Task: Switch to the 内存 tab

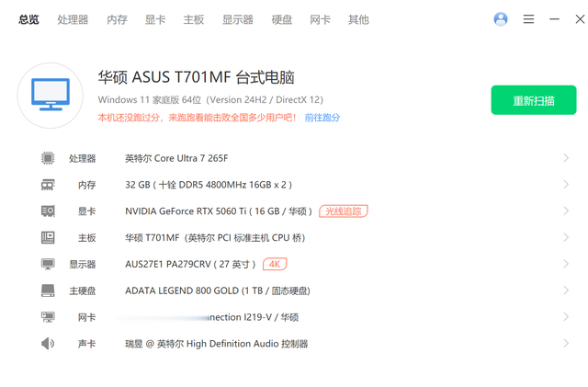Action: tap(117, 19)
